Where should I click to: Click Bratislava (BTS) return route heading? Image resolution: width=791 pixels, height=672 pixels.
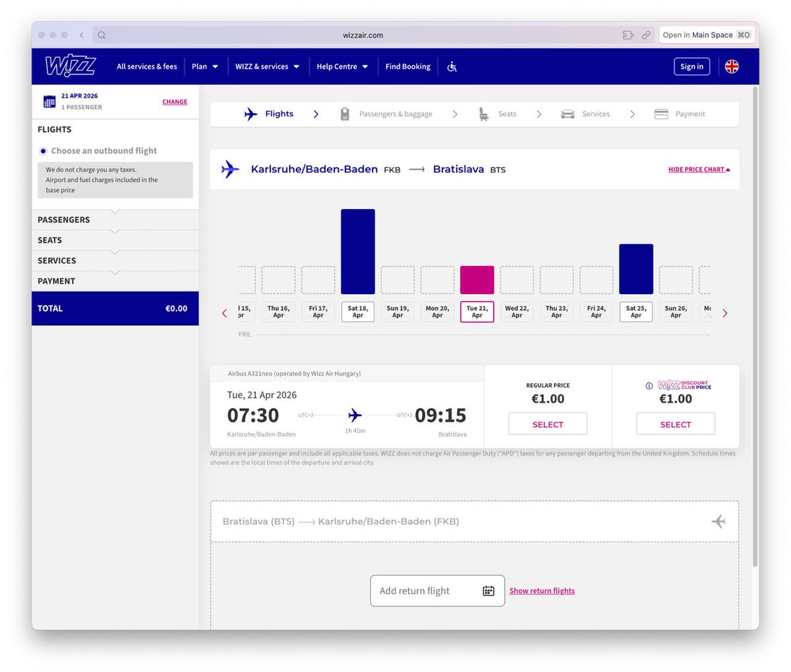point(341,522)
